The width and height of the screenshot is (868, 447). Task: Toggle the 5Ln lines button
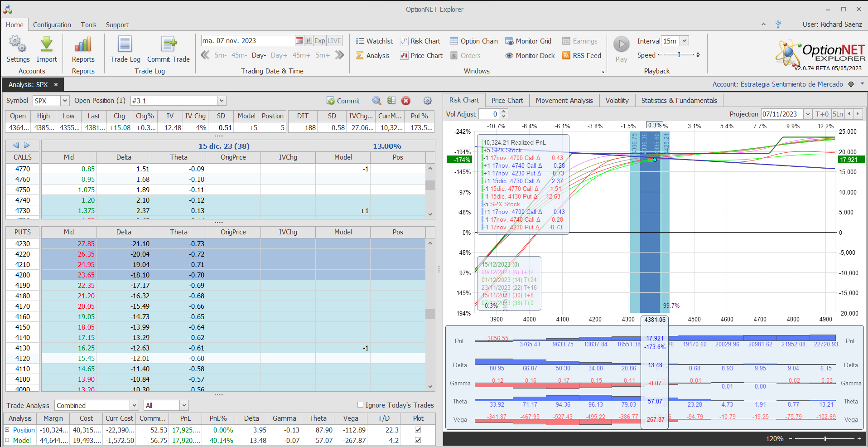tap(838, 114)
